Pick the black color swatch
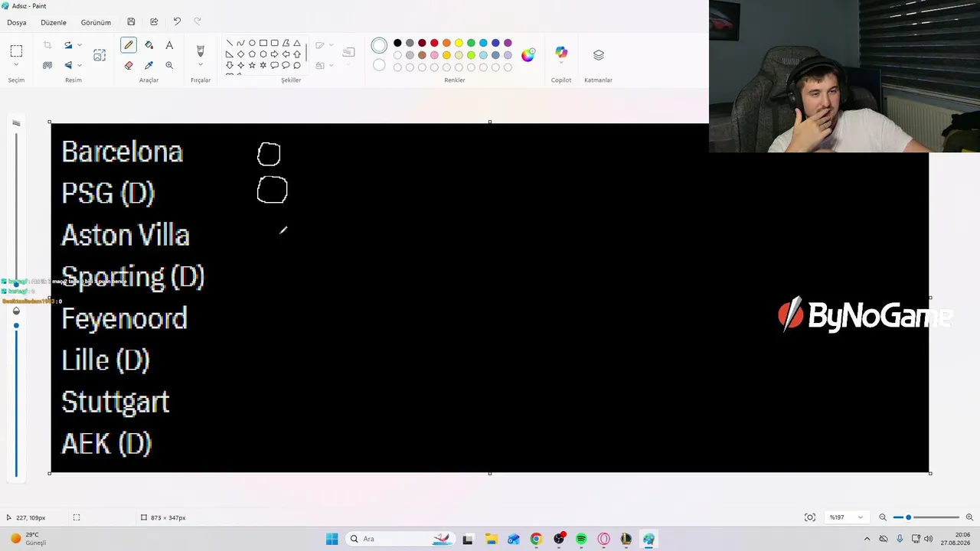This screenshot has height=551, width=980. pos(397,43)
